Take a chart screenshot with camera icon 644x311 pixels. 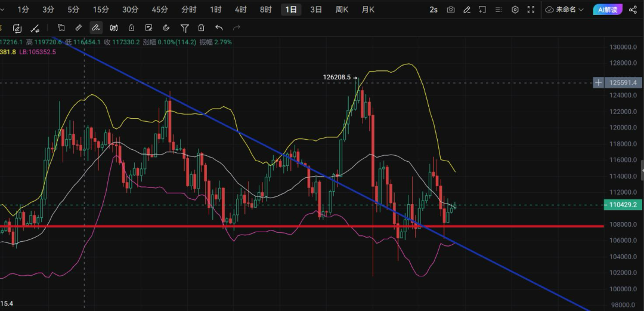point(451,10)
